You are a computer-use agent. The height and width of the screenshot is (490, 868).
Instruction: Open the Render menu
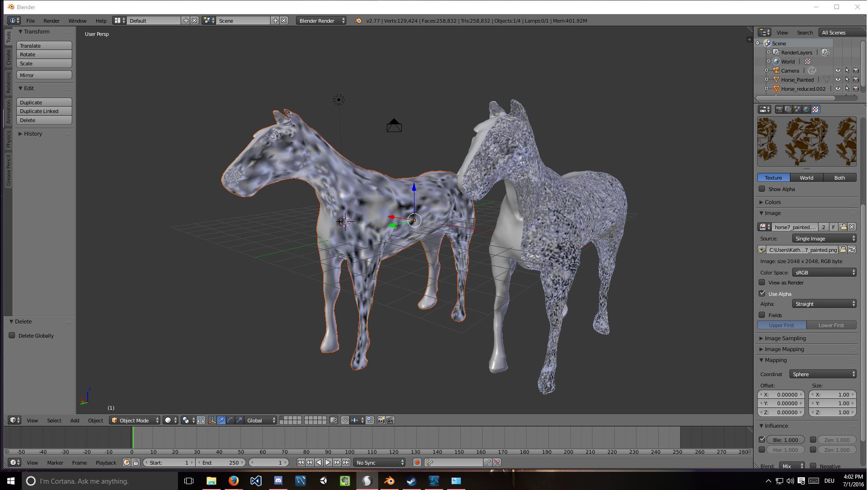pyautogui.click(x=51, y=21)
